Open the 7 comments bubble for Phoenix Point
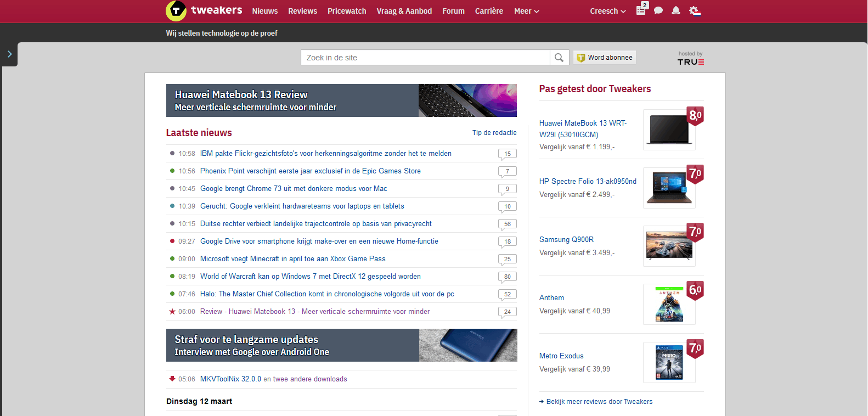Viewport: 868px width, 416px height. pos(508,172)
